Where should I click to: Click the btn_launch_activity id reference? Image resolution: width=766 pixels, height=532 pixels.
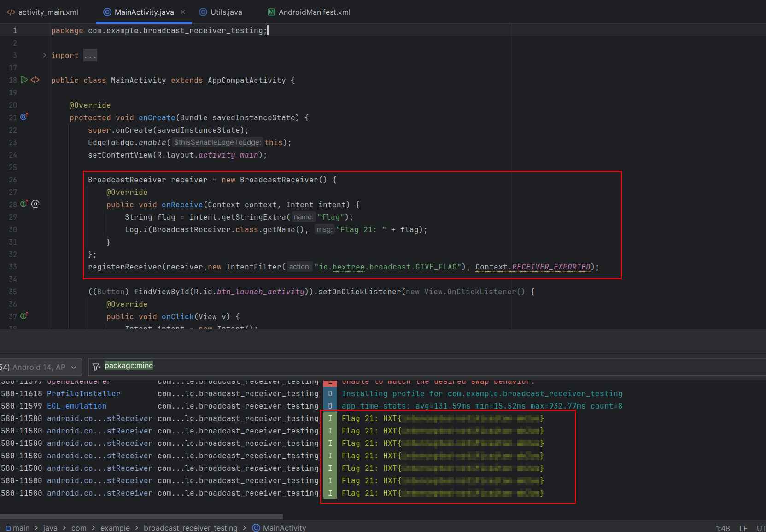(260, 292)
